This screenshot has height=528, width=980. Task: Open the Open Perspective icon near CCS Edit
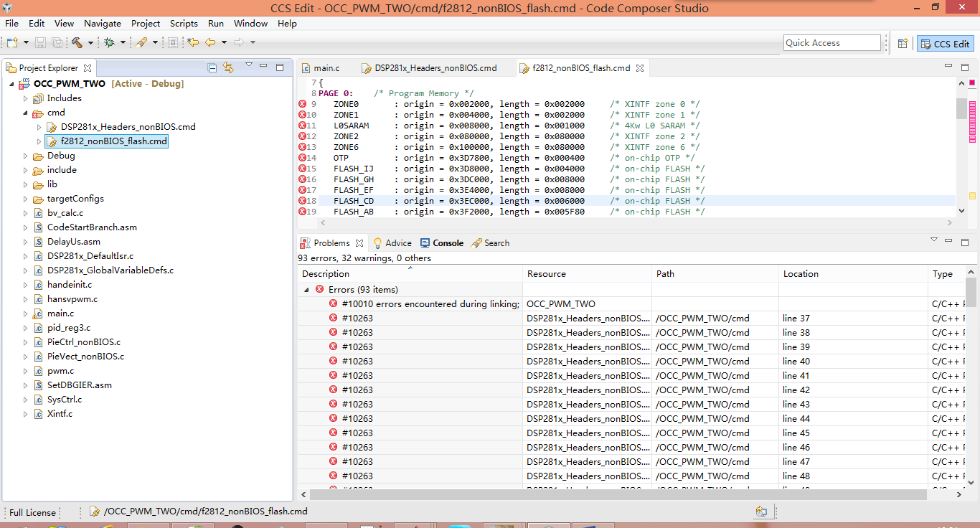tap(903, 43)
